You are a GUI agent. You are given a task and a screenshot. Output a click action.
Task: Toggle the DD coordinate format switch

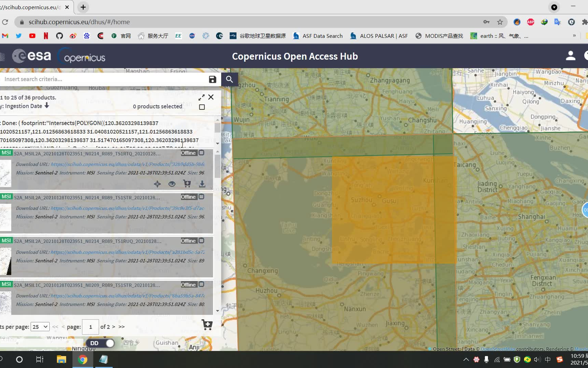click(x=100, y=343)
